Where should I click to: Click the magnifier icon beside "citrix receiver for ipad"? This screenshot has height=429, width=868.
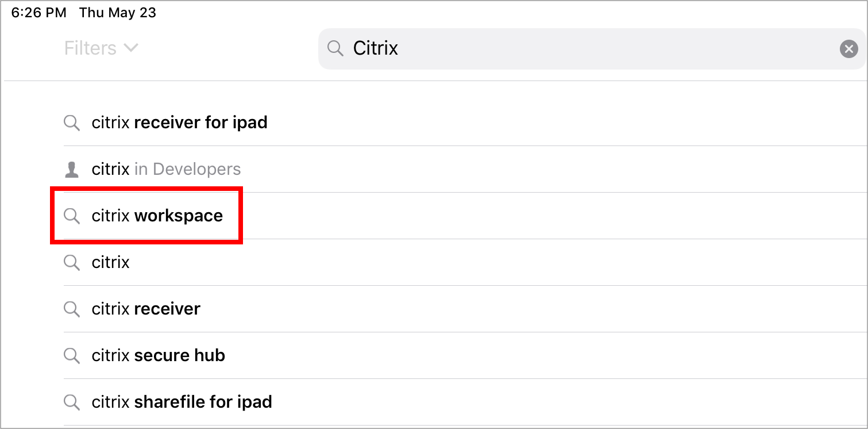[x=72, y=122]
